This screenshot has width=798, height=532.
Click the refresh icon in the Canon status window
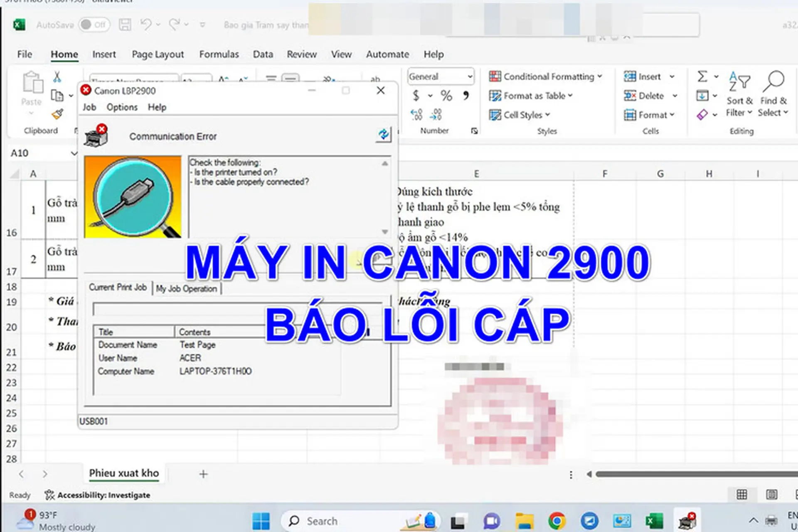coord(383,135)
